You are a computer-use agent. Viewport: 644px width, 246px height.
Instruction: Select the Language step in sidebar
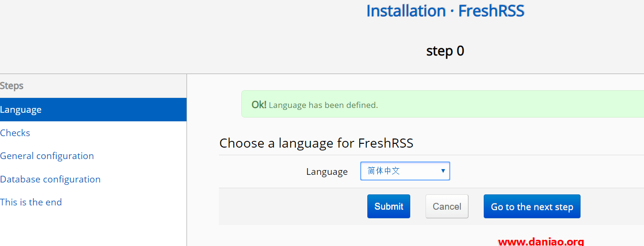21,109
